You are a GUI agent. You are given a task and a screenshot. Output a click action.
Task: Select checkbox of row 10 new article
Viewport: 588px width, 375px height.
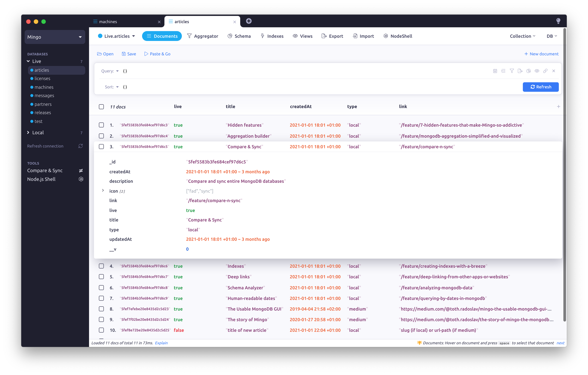click(x=101, y=330)
